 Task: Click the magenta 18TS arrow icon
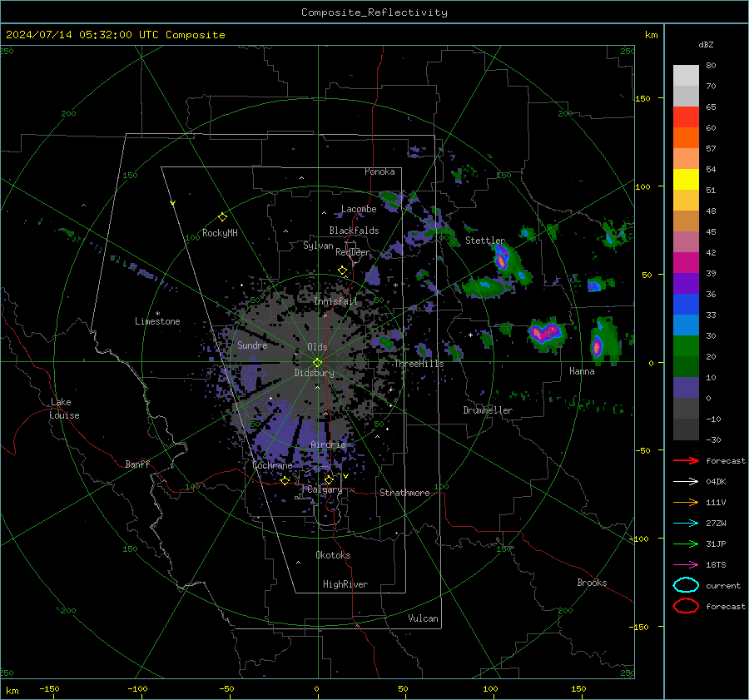(686, 565)
